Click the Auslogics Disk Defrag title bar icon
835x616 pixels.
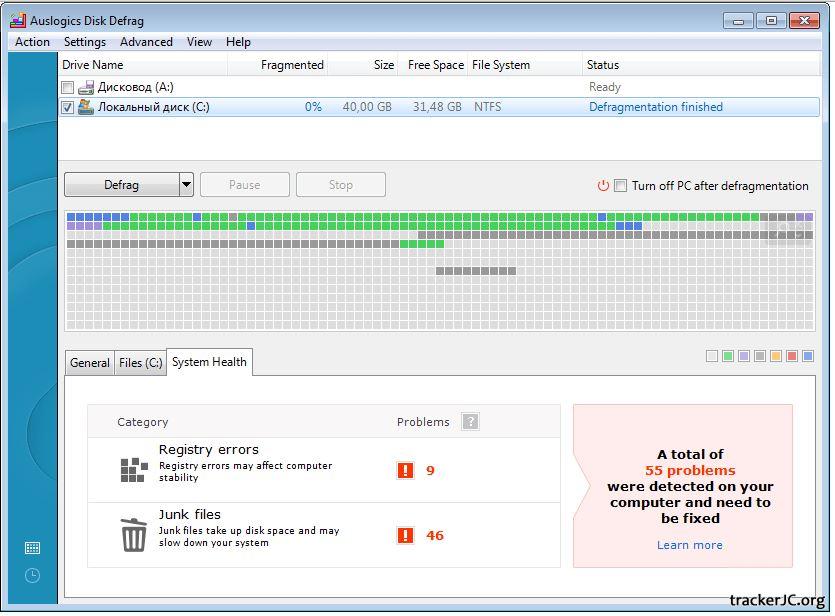17,19
